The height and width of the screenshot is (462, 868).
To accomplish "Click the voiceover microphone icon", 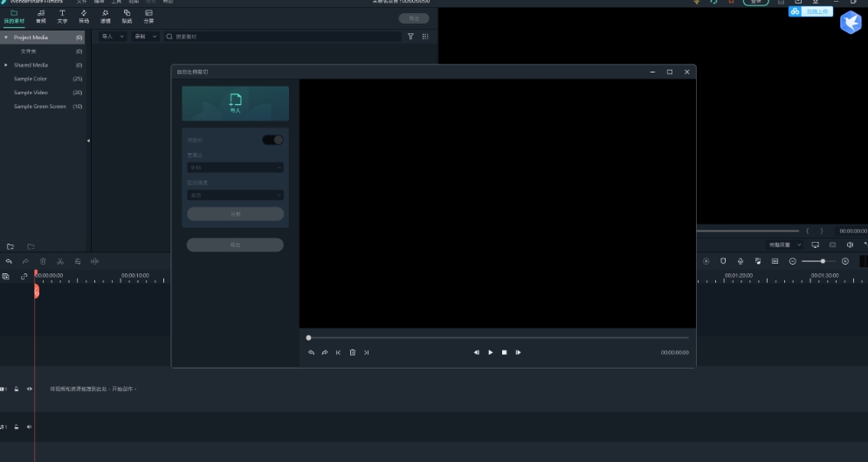I will 741,261.
